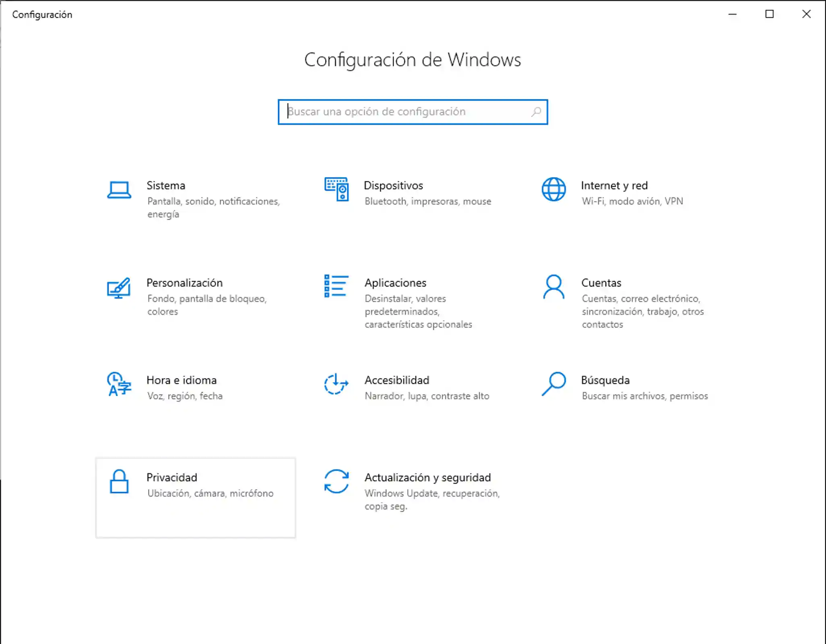Screen dimensions: 826x644
Task: Select the Búsqueda magnifier category icon
Action: click(553, 384)
